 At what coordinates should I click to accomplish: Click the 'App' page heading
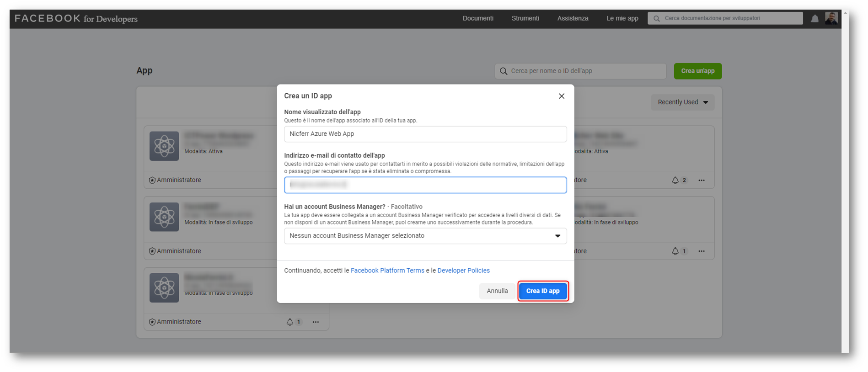(145, 70)
